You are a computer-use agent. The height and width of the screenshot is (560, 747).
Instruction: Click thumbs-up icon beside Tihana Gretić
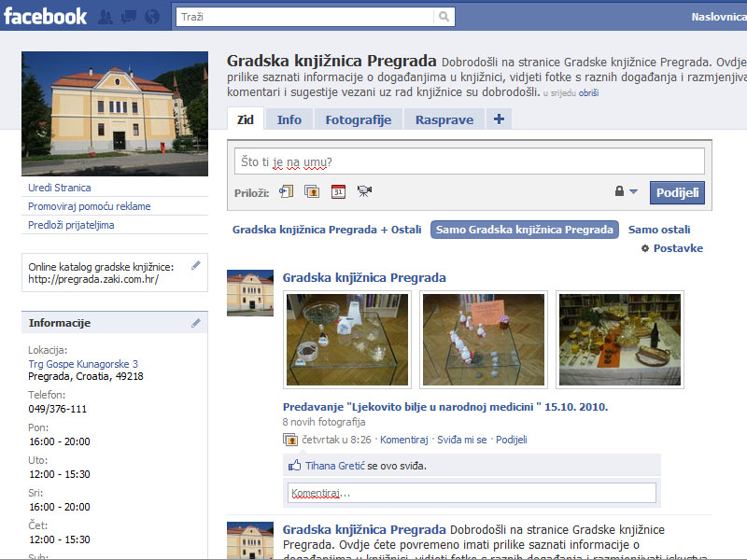pyautogui.click(x=294, y=465)
